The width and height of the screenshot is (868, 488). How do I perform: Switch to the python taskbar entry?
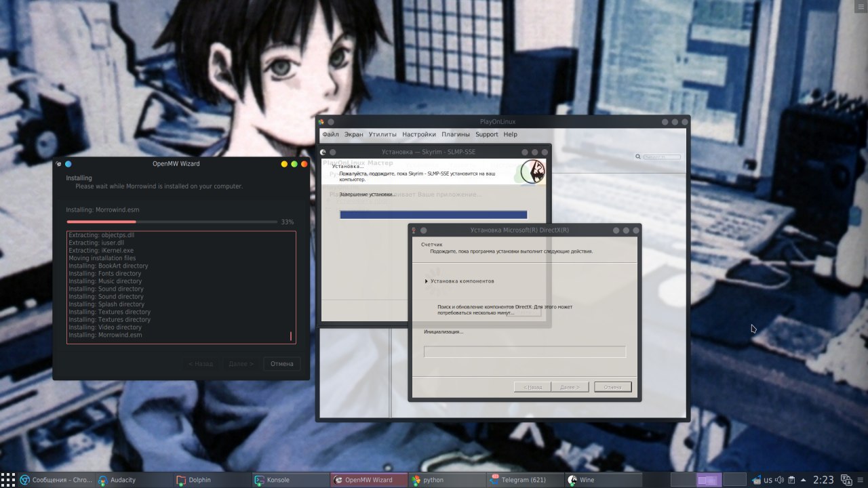click(447, 480)
